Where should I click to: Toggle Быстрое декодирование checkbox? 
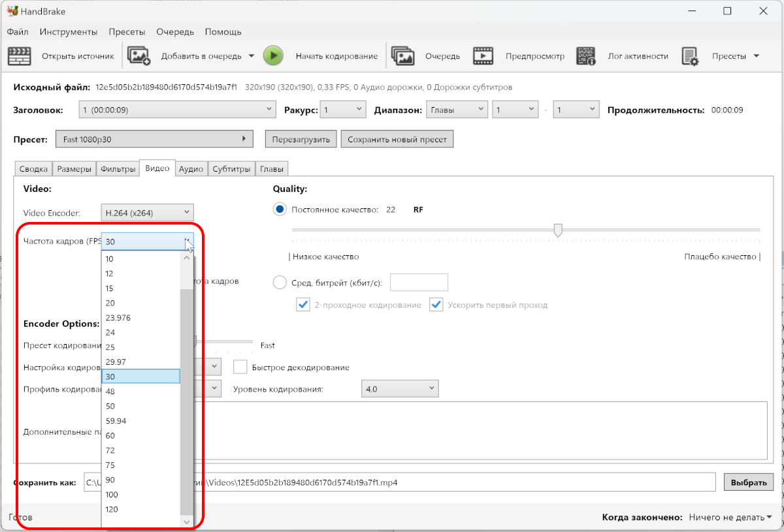point(240,368)
